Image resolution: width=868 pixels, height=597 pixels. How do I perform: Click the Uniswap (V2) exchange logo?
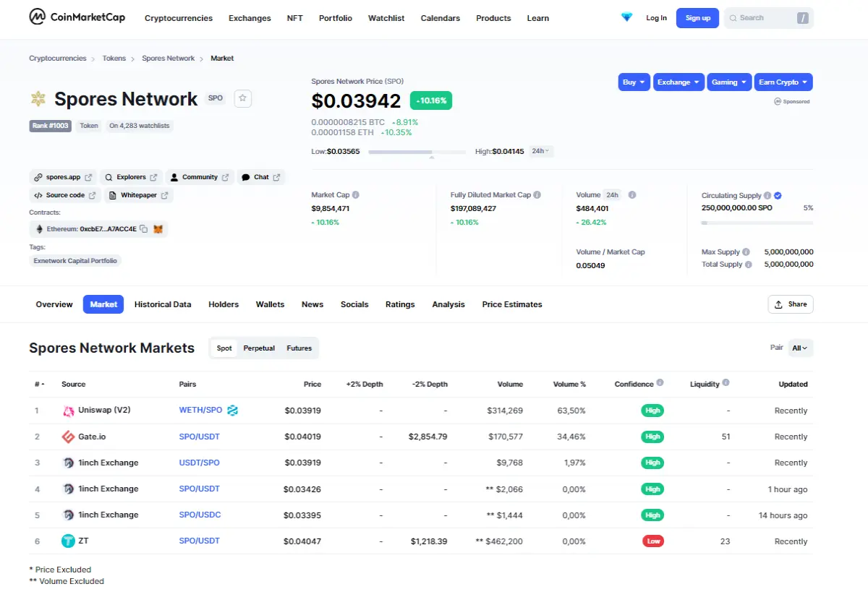pyautogui.click(x=68, y=411)
